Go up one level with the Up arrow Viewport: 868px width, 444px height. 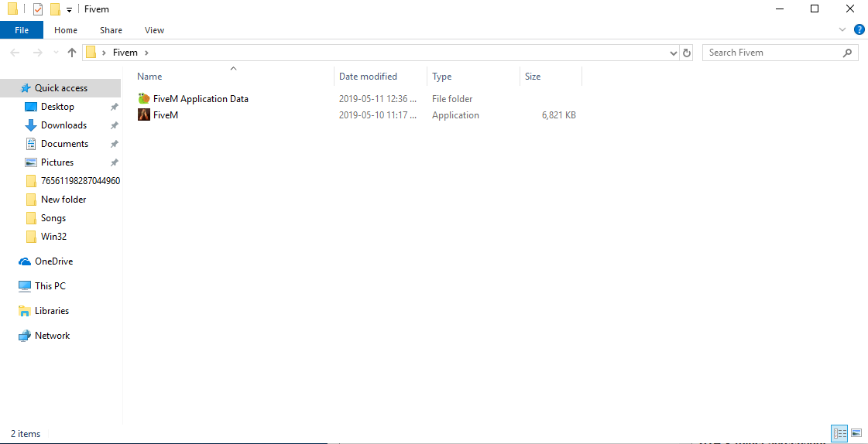point(71,53)
